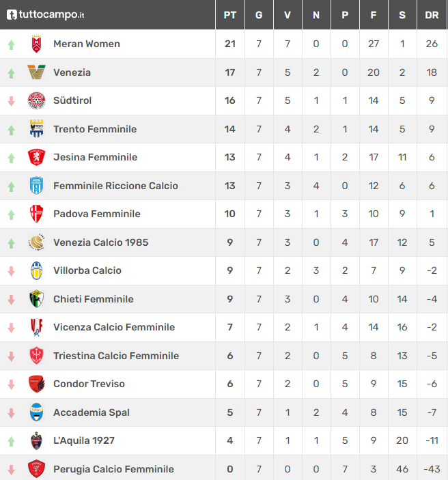Open Triestina Calcio Femminile team link
The image size is (448, 480).
(x=116, y=356)
